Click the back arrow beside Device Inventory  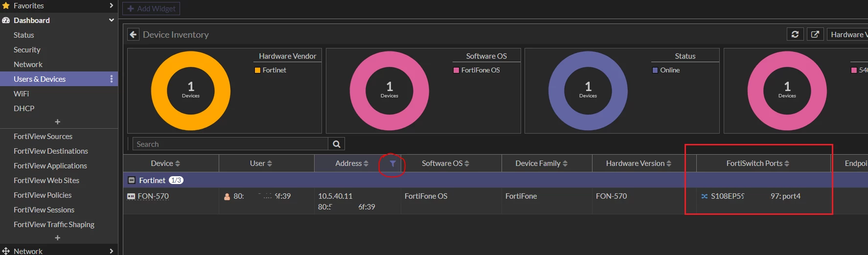tap(133, 35)
